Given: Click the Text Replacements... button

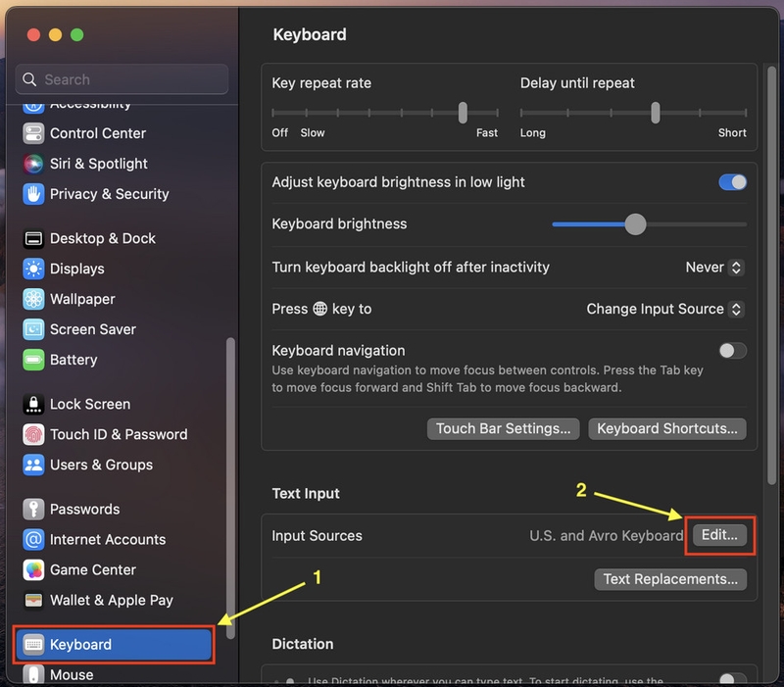Looking at the screenshot, I should coord(670,579).
